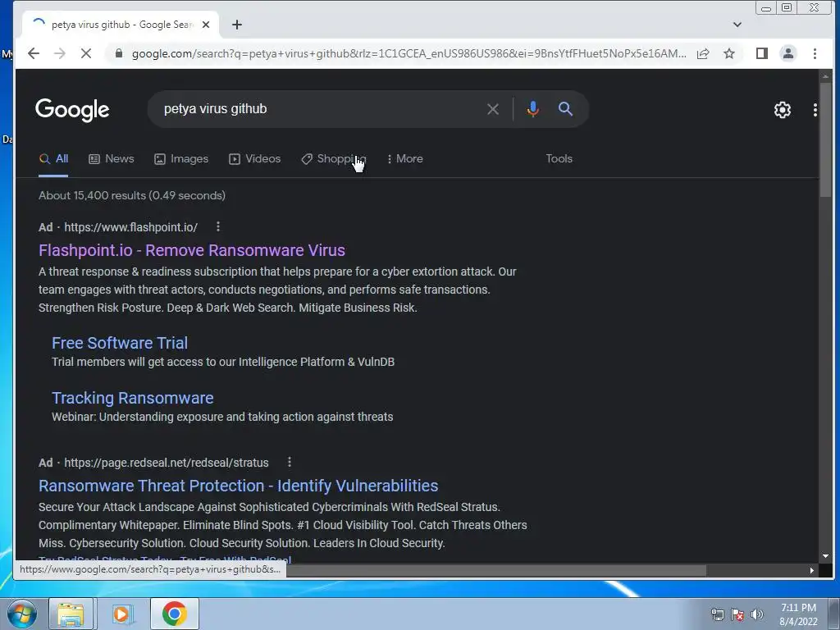
Task: Select Chrome in the taskbar
Action: pyautogui.click(x=174, y=614)
